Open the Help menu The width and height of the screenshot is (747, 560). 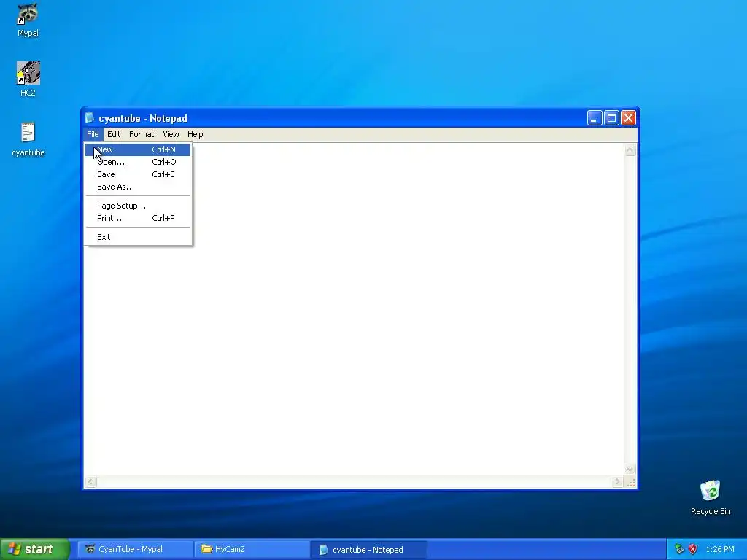pos(196,134)
